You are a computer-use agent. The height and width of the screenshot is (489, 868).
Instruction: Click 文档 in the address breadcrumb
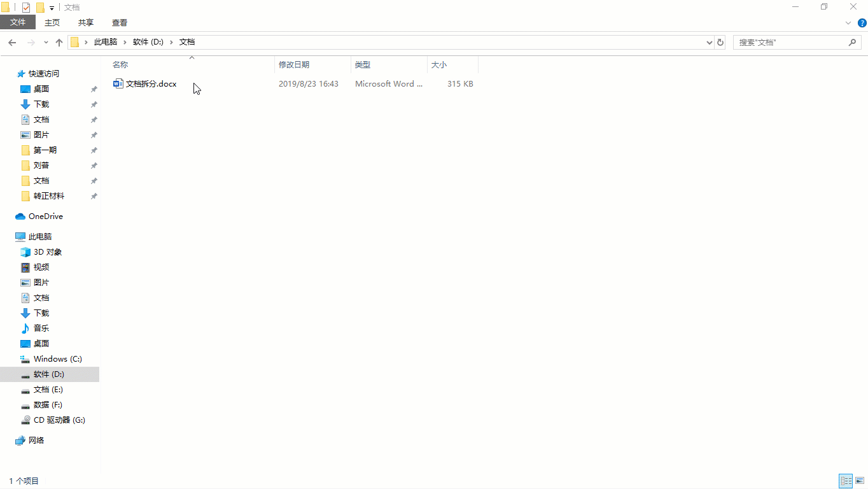pyautogui.click(x=187, y=42)
